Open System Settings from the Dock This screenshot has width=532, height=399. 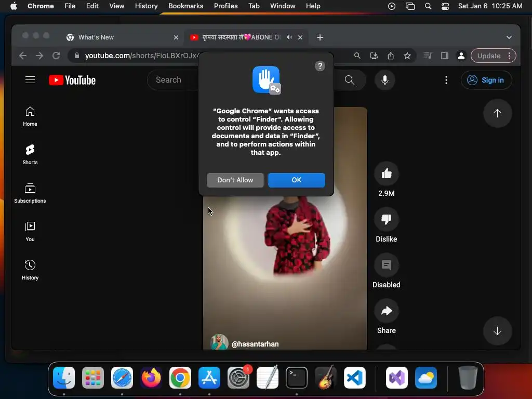point(238,377)
